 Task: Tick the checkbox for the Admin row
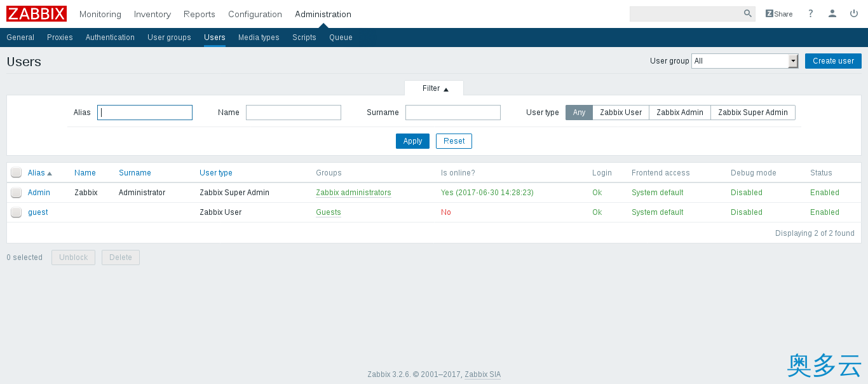[17, 193]
